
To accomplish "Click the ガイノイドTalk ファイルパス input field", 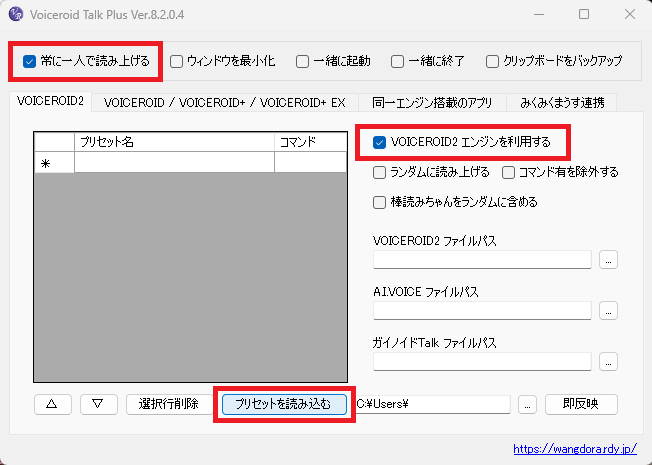I will 482,362.
